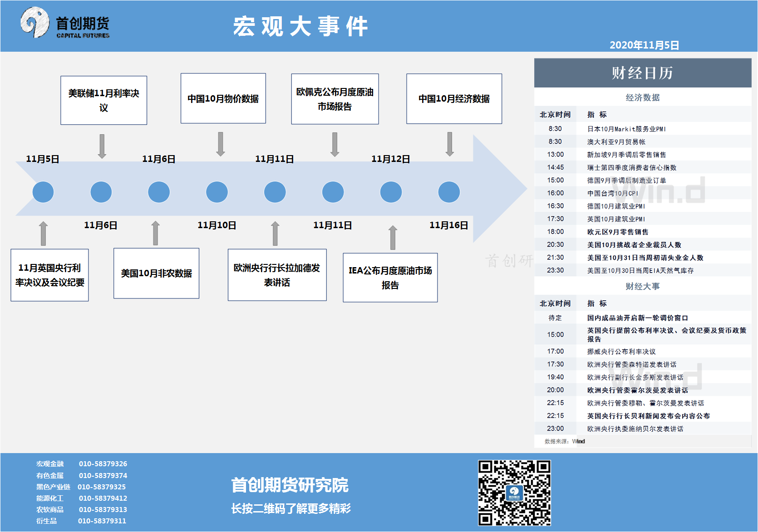
Task: Click the 农软商品 phone 010-58379313
Action: 103,509
